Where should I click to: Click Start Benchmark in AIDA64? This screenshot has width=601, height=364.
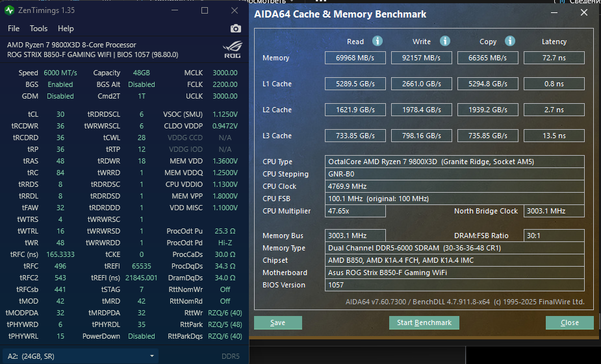pos(424,322)
